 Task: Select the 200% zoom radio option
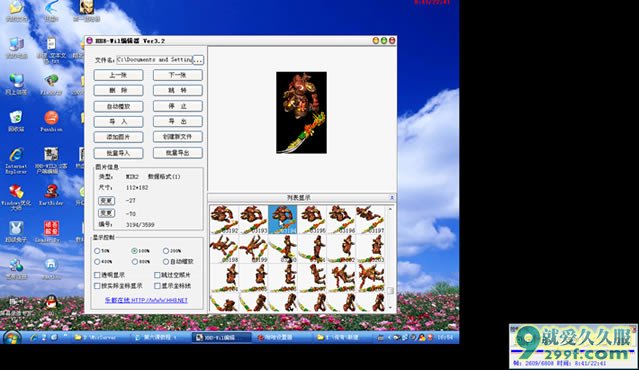click(x=166, y=251)
